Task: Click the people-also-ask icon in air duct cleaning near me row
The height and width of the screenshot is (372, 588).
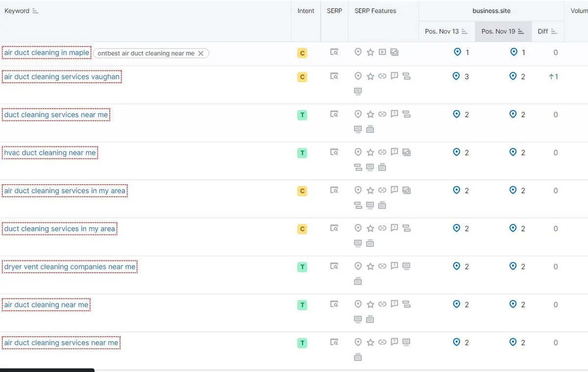Action: click(x=394, y=304)
